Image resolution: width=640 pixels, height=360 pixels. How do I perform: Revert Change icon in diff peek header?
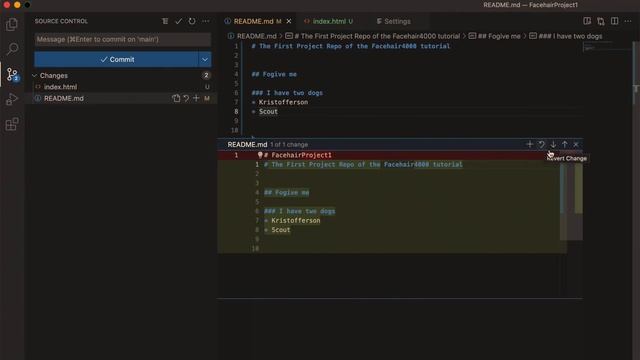coord(541,144)
